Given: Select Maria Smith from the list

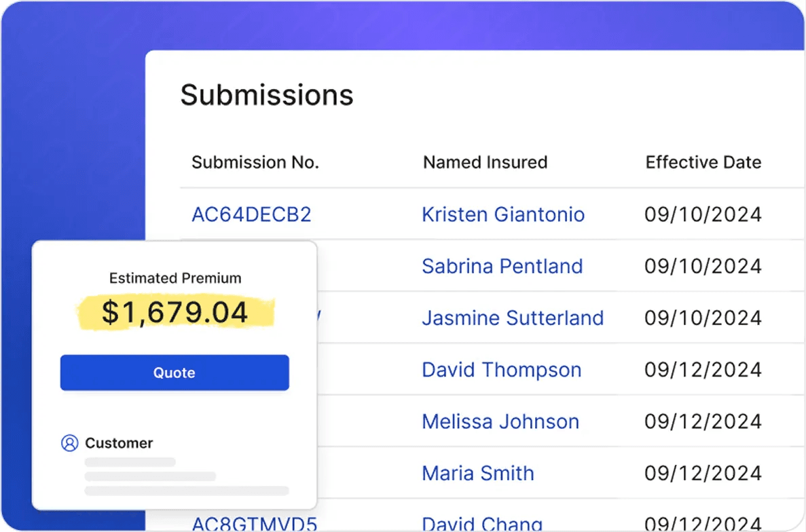Looking at the screenshot, I should pyautogui.click(x=477, y=473).
